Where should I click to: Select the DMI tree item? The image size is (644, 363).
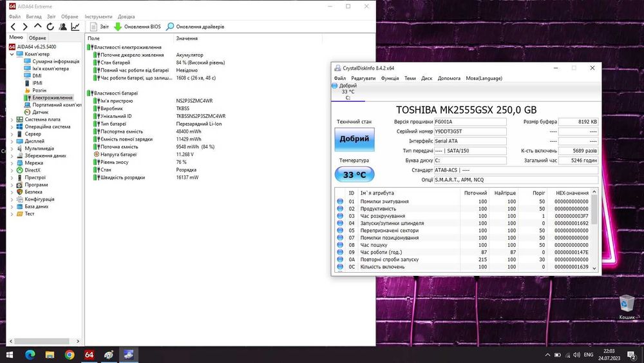pyautogui.click(x=37, y=75)
